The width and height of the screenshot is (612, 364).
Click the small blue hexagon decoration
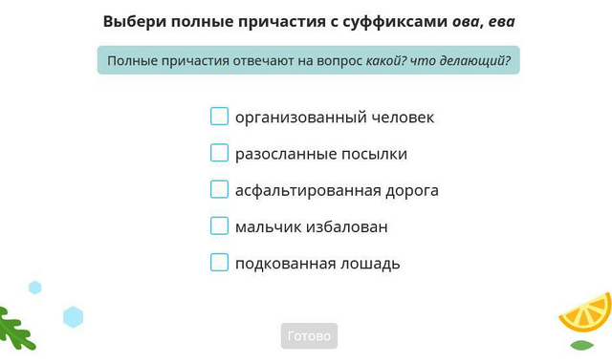tap(35, 288)
